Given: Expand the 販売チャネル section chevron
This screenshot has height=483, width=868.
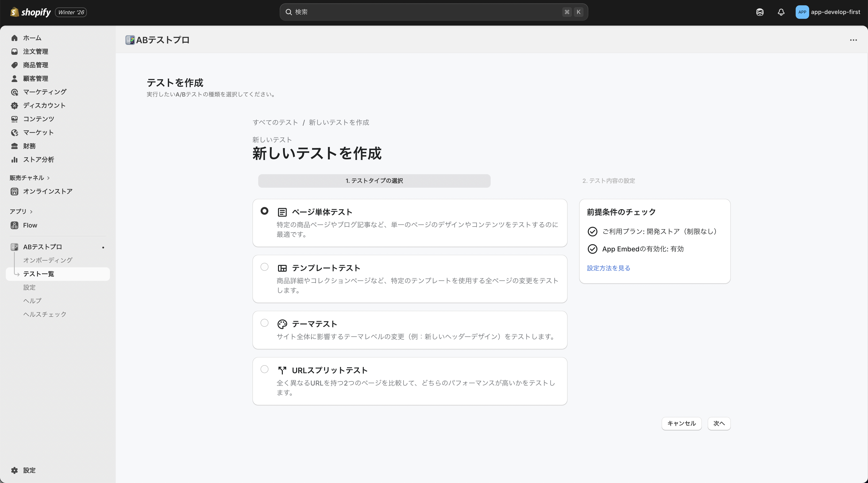Looking at the screenshot, I should [x=48, y=178].
